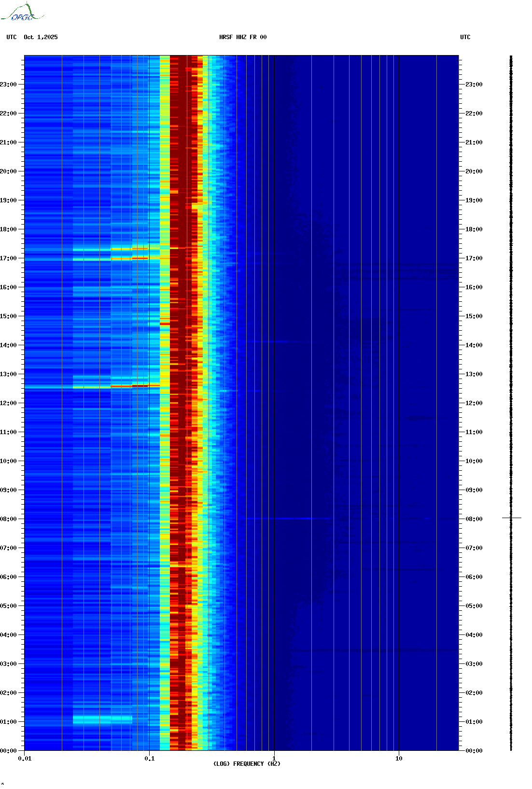
Task: Click the 00:00 label on the right axis
Action: pyautogui.click(x=474, y=751)
